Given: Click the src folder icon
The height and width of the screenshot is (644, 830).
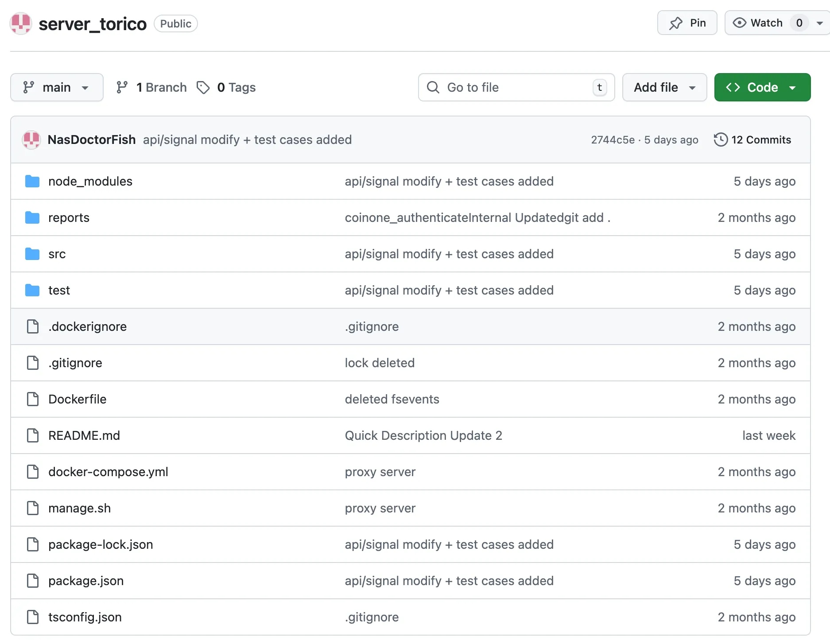Looking at the screenshot, I should pos(32,254).
